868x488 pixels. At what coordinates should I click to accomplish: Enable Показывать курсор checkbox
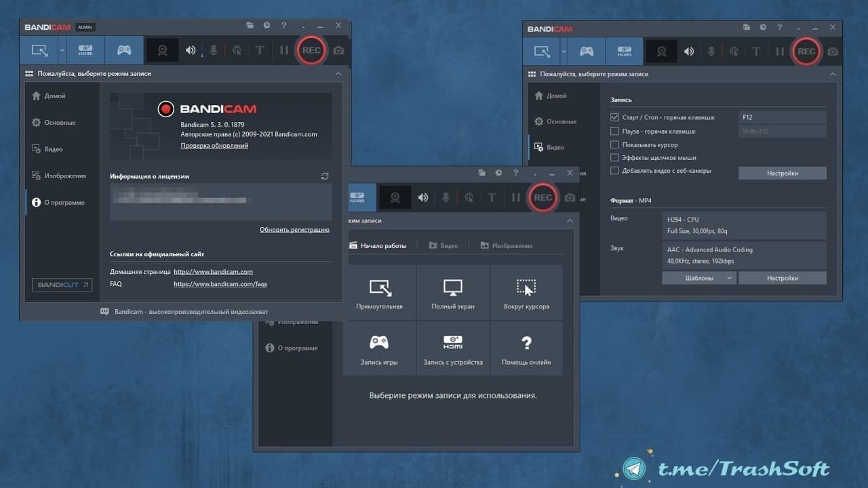tap(615, 144)
